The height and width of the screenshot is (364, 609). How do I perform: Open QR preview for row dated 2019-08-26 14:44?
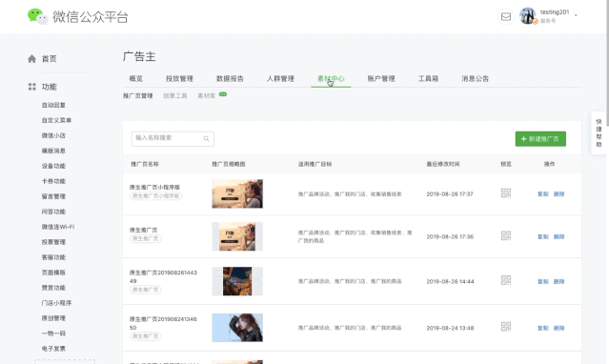[x=506, y=280]
